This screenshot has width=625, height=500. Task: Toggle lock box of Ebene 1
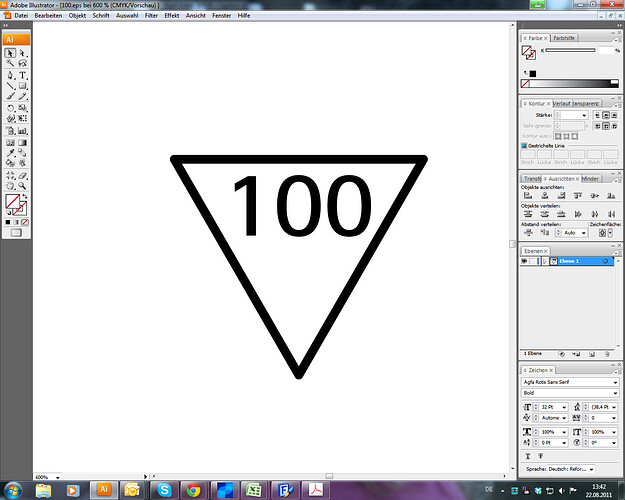tap(532, 261)
